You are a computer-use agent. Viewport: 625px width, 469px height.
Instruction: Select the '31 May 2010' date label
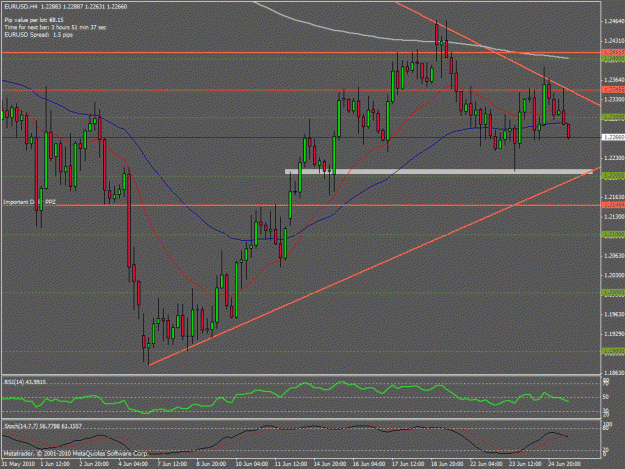(x=18, y=464)
